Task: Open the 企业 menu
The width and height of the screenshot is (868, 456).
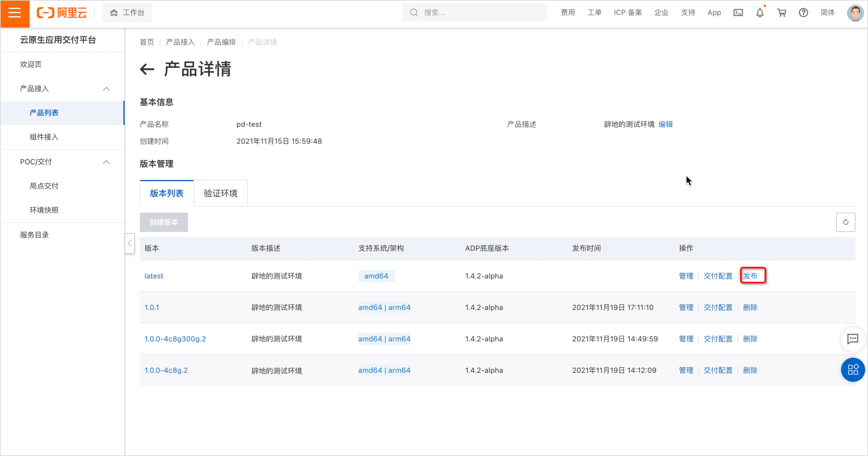Action: [x=661, y=13]
